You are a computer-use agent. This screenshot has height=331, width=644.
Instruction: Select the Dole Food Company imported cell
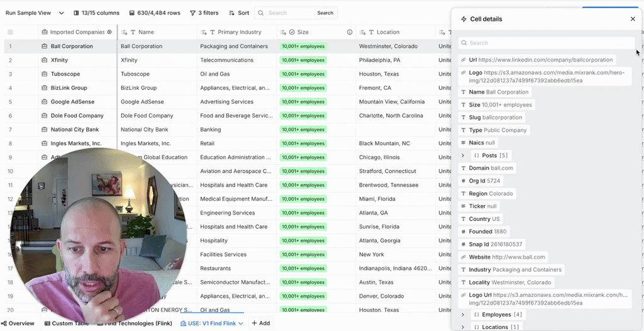tap(77, 116)
